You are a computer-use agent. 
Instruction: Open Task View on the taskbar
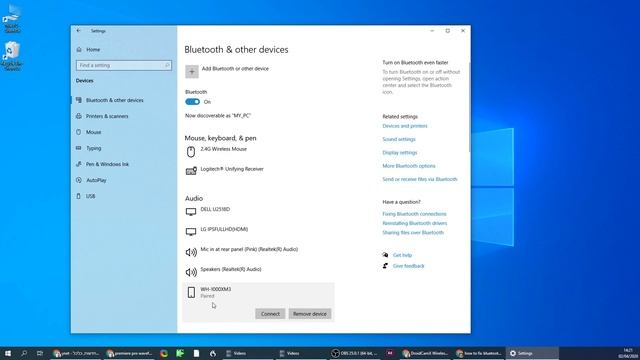tap(40, 353)
